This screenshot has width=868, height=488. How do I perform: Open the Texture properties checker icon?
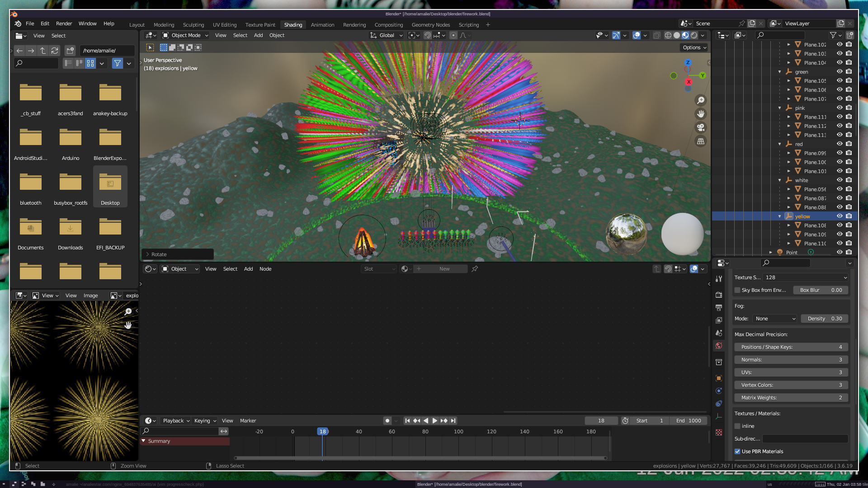pyautogui.click(x=719, y=432)
